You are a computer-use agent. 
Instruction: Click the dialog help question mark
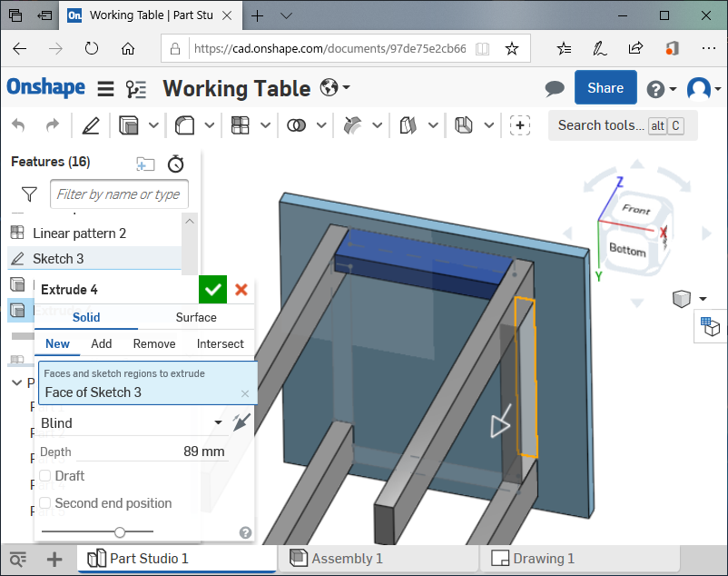(x=246, y=532)
